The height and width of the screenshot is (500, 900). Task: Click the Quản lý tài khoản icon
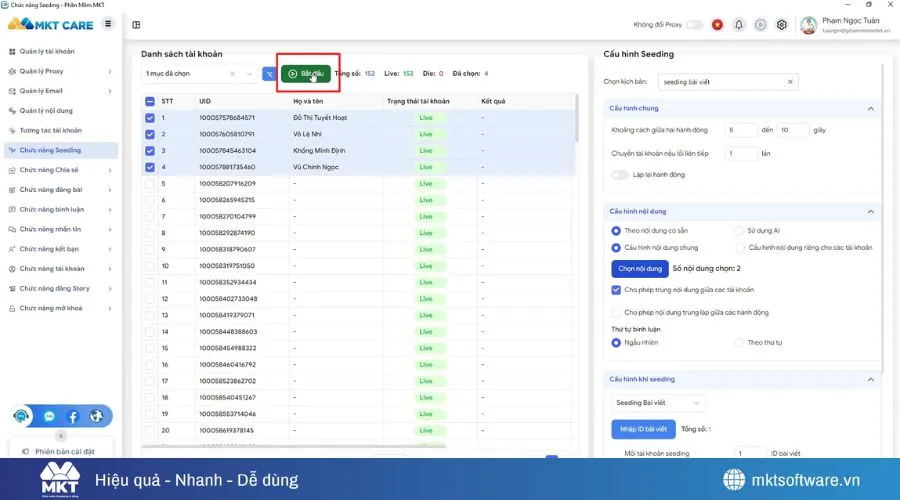tap(12, 52)
